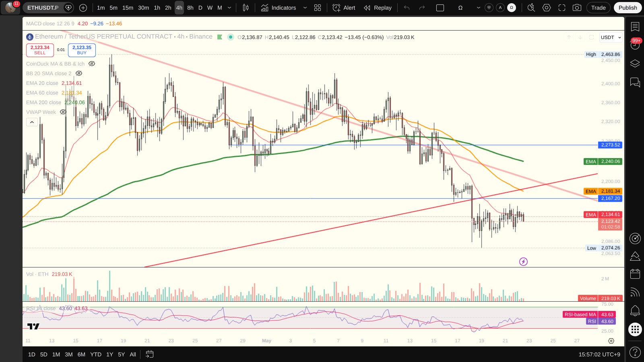Open the quick search icon
This screenshot has height=362, width=644.
click(x=531, y=8)
